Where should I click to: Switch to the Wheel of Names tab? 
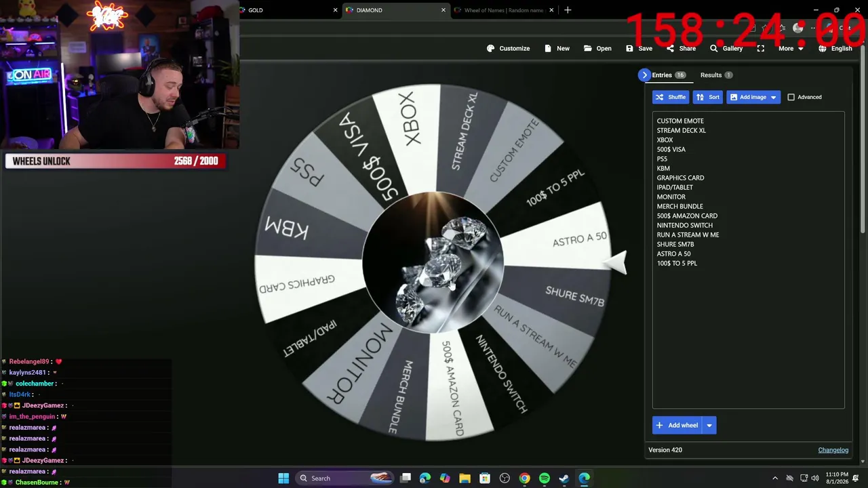click(502, 10)
